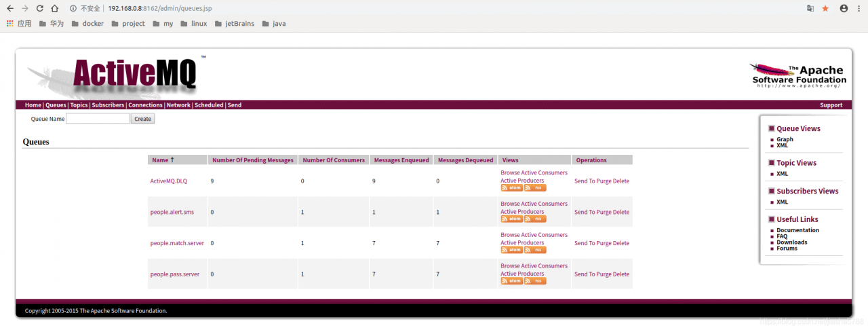Click Send To for people.match.server
868x330 pixels.
click(x=585, y=243)
